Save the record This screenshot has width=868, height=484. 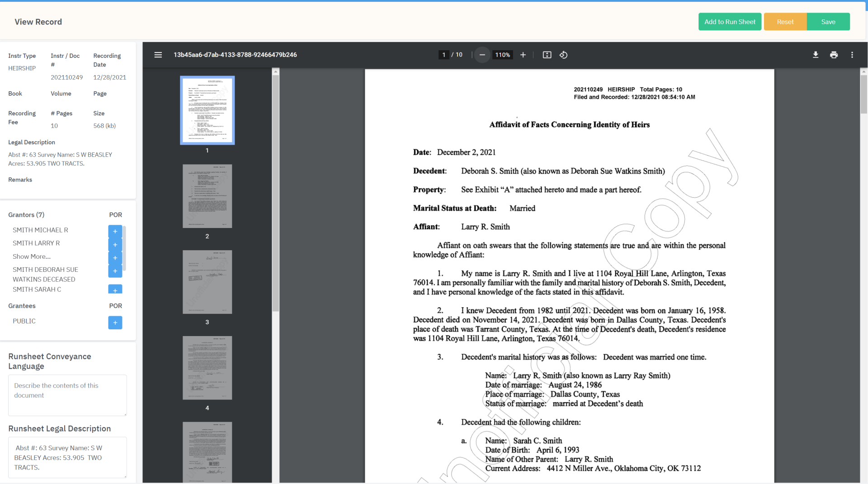point(828,22)
